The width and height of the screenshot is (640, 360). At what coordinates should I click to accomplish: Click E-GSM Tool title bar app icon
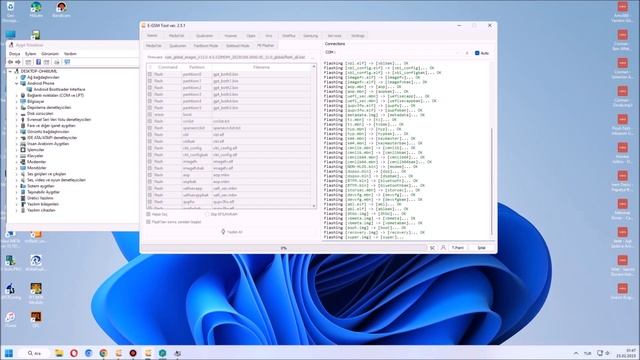point(143,25)
